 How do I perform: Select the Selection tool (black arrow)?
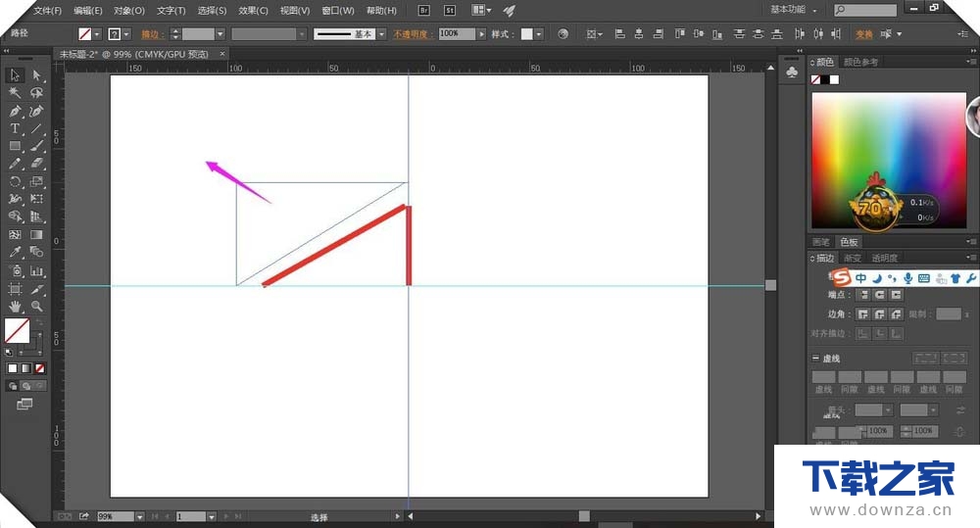click(x=15, y=75)
